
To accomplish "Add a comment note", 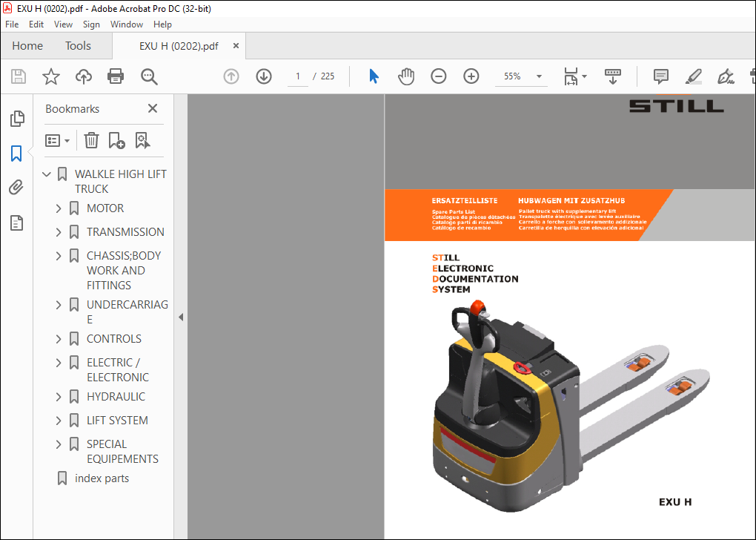I will coord(660,76).
